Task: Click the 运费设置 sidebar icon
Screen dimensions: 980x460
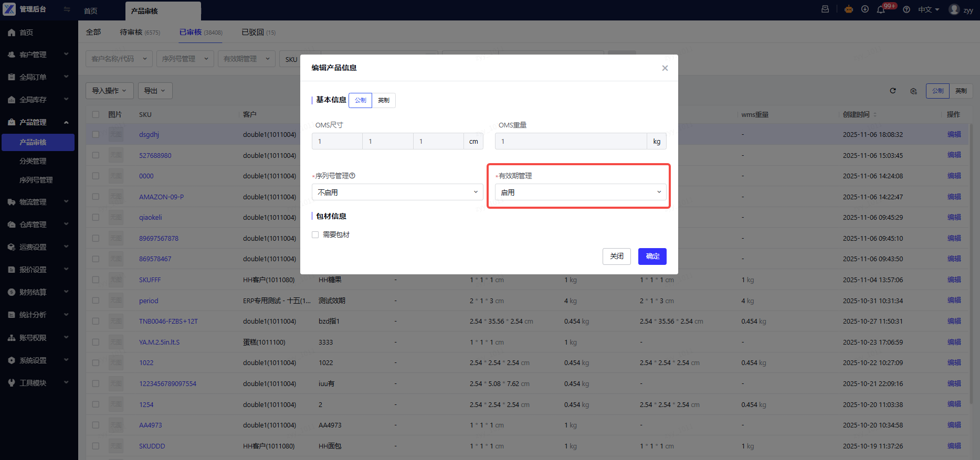Action: pyautogui.click(x=12, y=247)
